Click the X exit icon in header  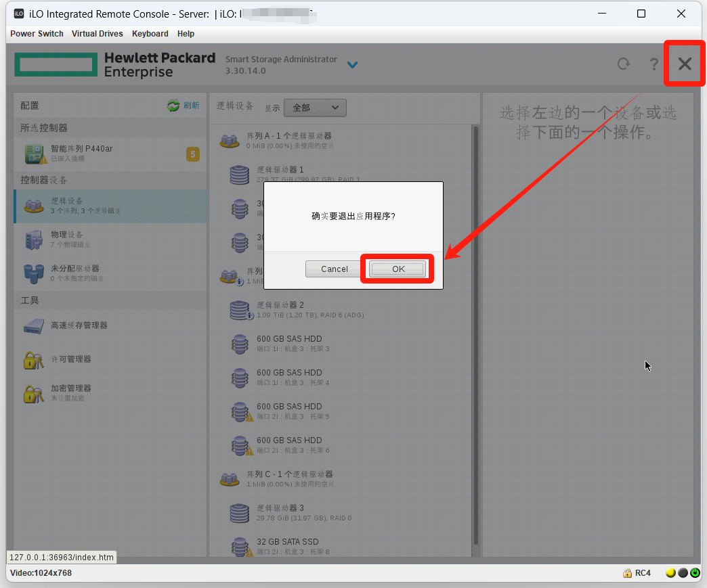[x=685, y=64]
